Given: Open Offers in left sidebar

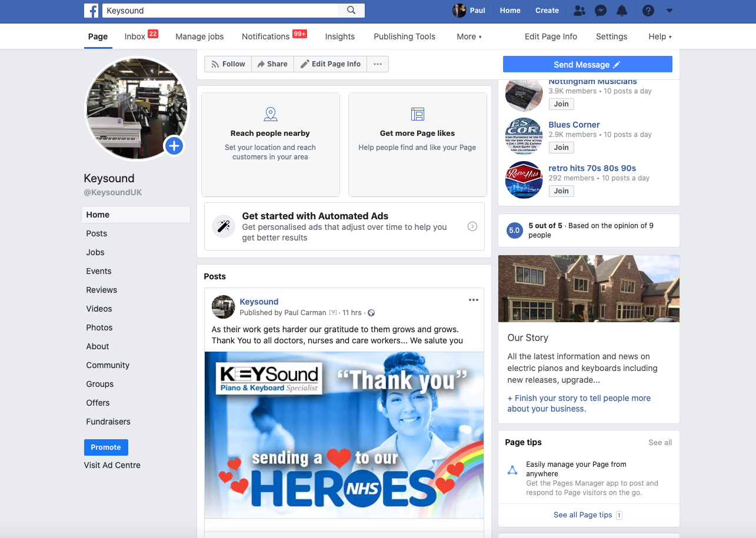Looking at the screenshot, I should [98, 403].
